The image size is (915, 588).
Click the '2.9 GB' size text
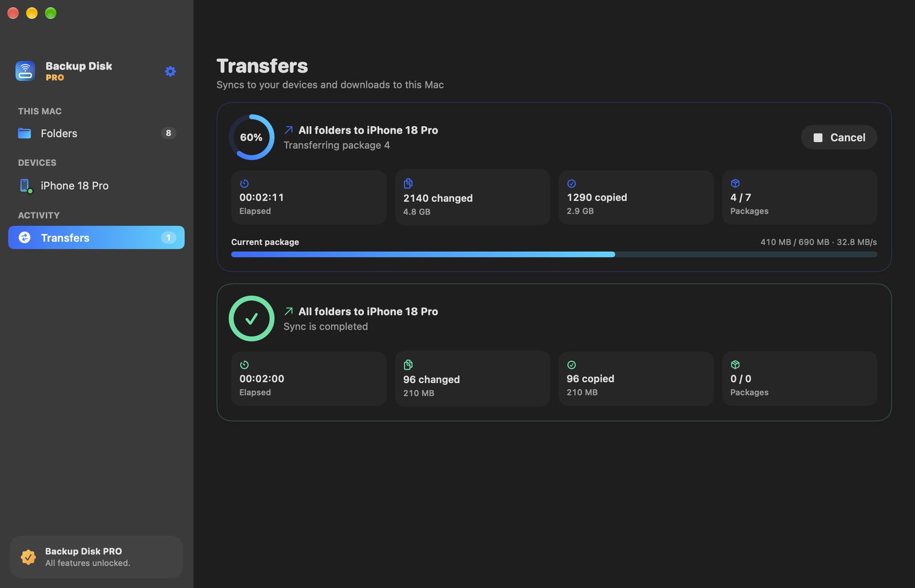(x=580, y=211)
